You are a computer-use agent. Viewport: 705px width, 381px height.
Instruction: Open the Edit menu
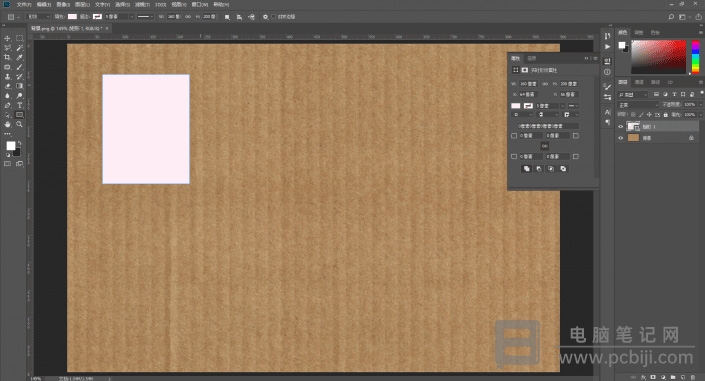pyautogui.click(x=44, y=4)
